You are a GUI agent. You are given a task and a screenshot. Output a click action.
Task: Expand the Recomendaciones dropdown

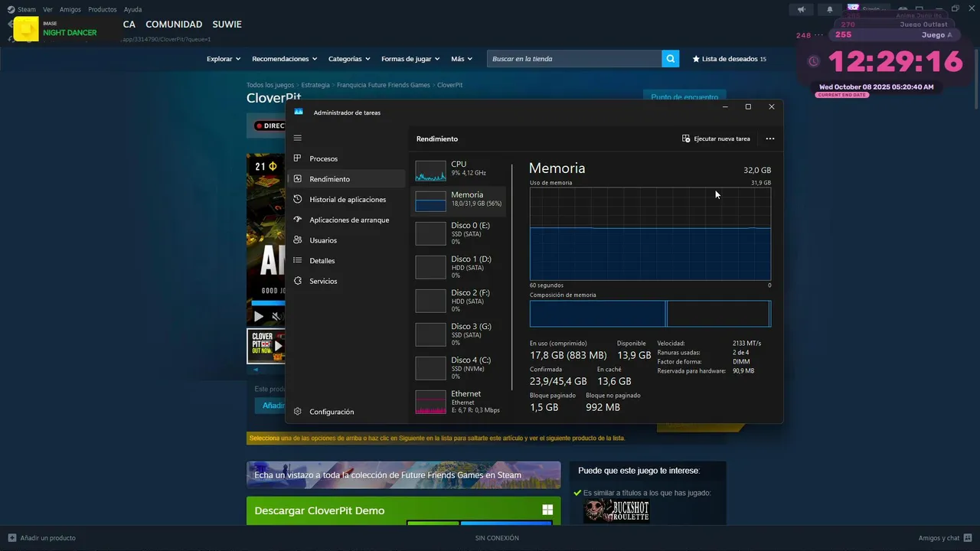coord(285,59)
